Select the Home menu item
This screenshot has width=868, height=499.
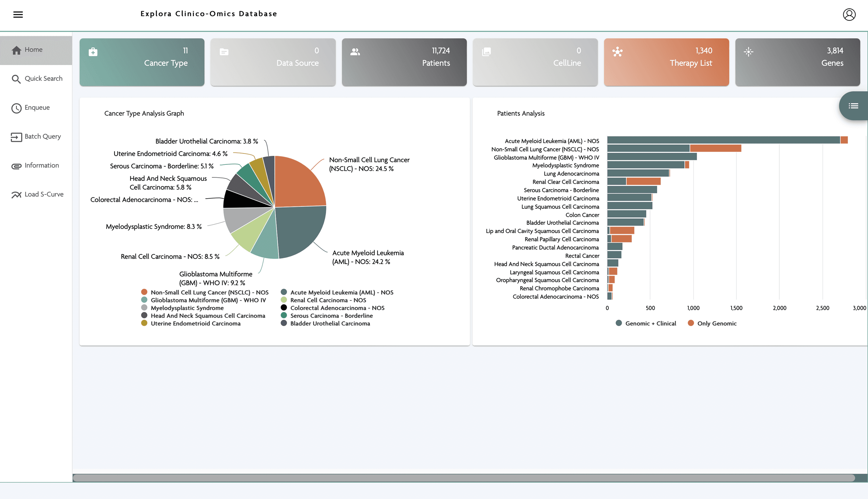[33, 50]
